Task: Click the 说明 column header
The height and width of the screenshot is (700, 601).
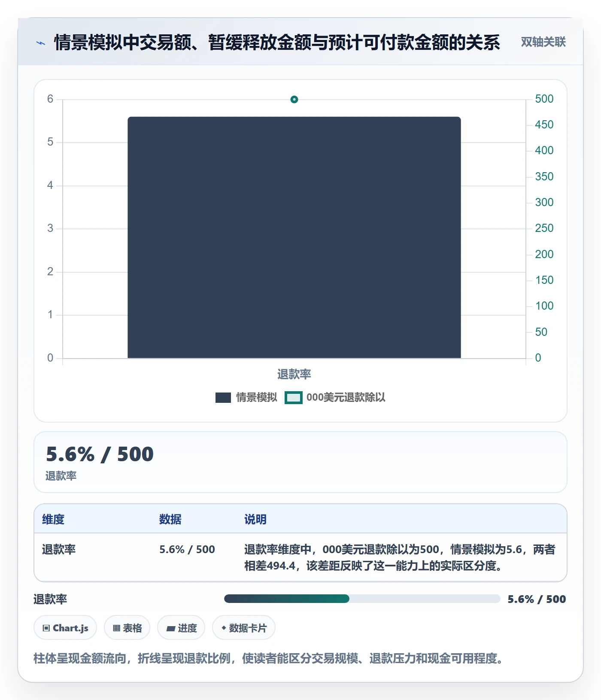Action: point(255,519)
